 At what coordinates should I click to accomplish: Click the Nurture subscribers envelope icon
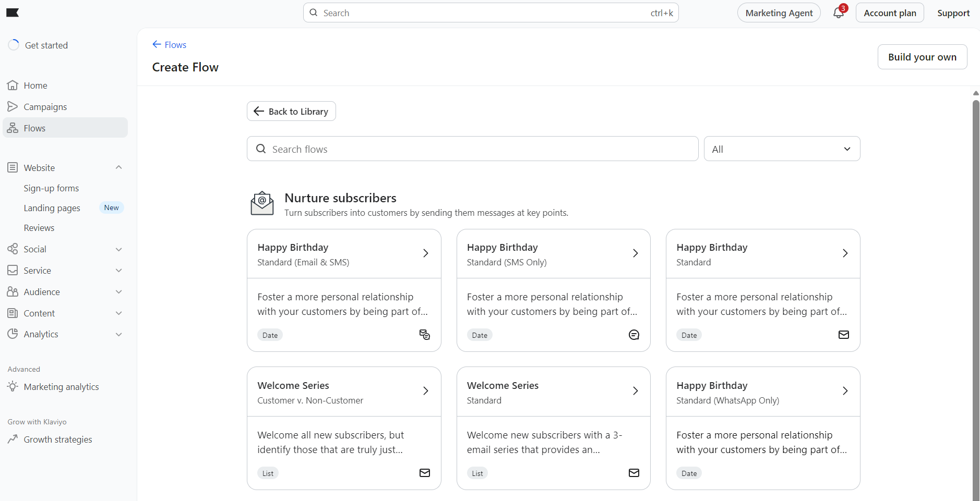coord(262,203)
